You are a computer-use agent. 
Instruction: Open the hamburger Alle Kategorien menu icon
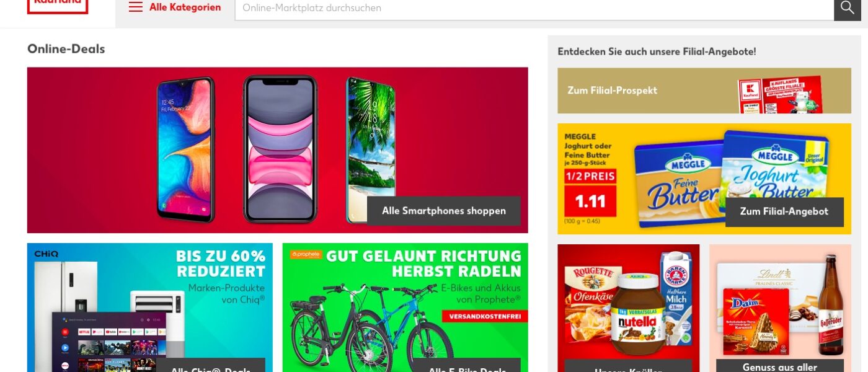[135, 7]
